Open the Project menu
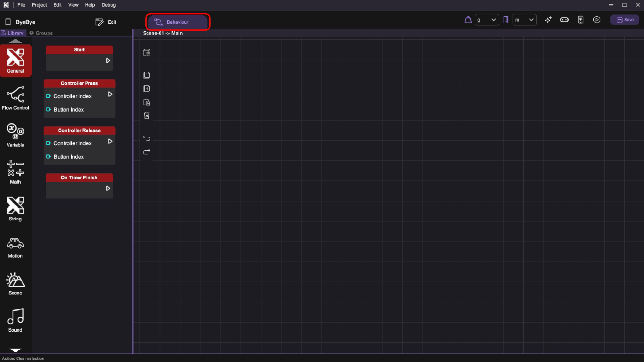This screenshot has height=362, width=644. click(x=39, y=5)
